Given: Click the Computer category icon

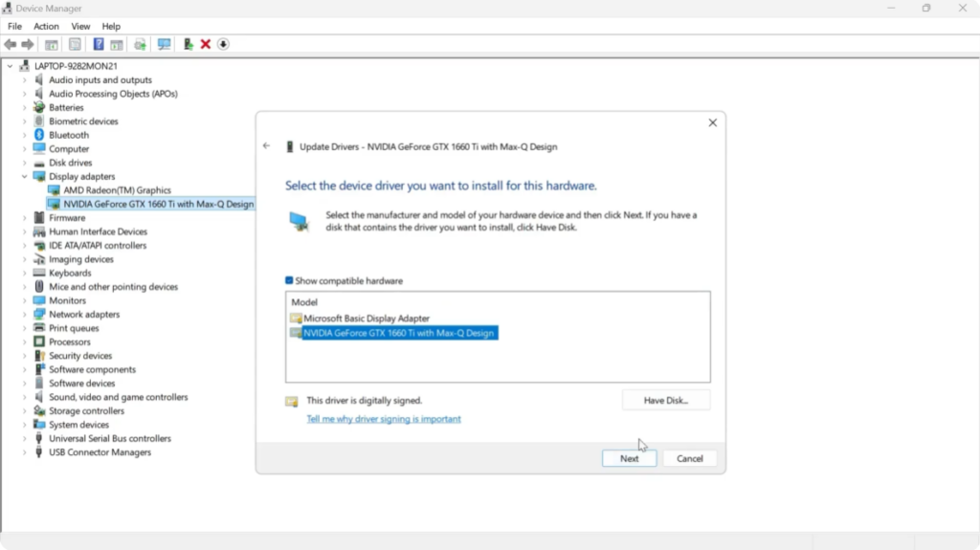Looking at the screenshot, I should click(x=38, y=149).
